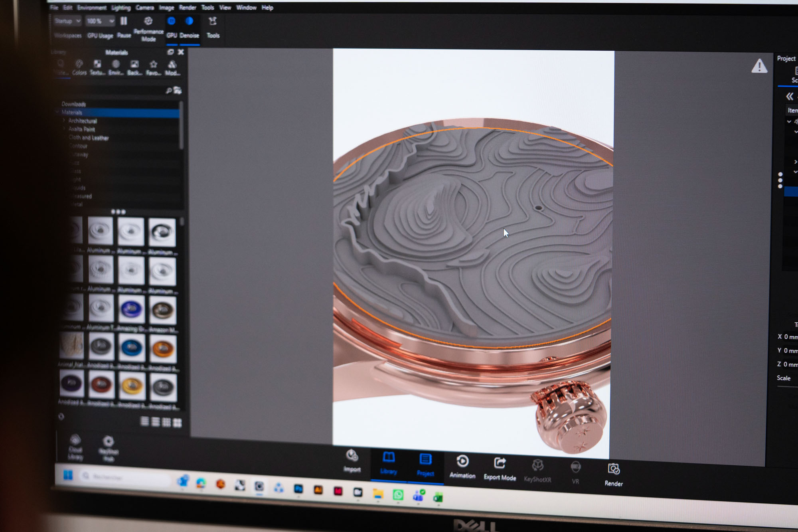Open the Camera menu
Image resolution: width=798 pixels, height=532 pixels.
[x=145, y=8]
